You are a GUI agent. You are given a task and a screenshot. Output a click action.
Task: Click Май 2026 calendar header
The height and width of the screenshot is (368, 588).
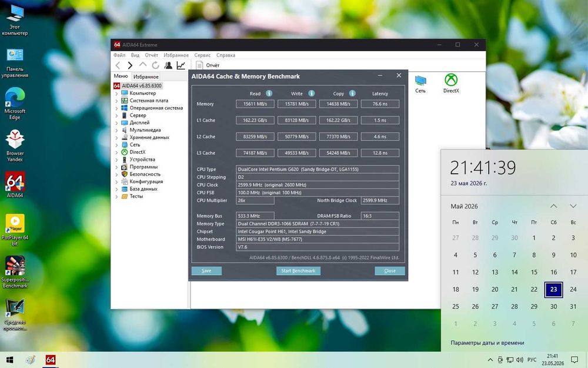pyautogui.click(x=465, y=206)
